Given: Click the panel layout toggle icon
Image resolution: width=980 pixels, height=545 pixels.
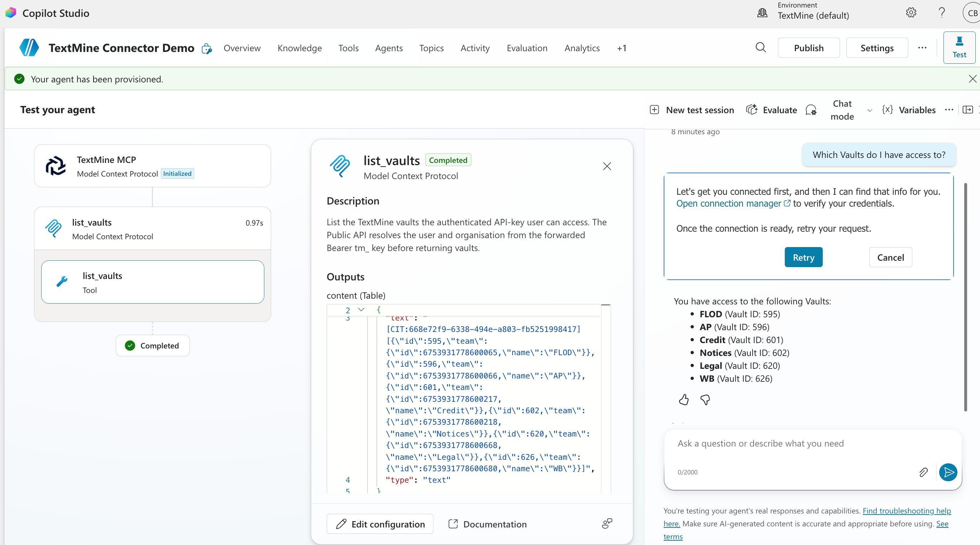Looking at the screenshot, I should click(x=967, y=110).
